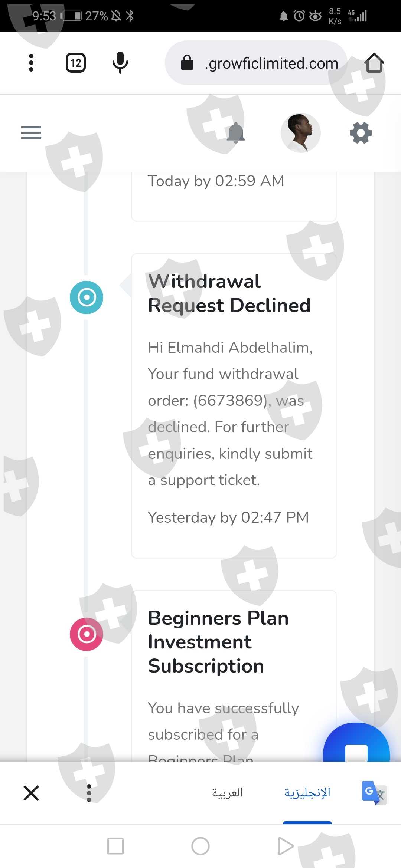Select the English language tab
Image resolution: width=401 pixels, height=868 pixels.
click(307, 793)
